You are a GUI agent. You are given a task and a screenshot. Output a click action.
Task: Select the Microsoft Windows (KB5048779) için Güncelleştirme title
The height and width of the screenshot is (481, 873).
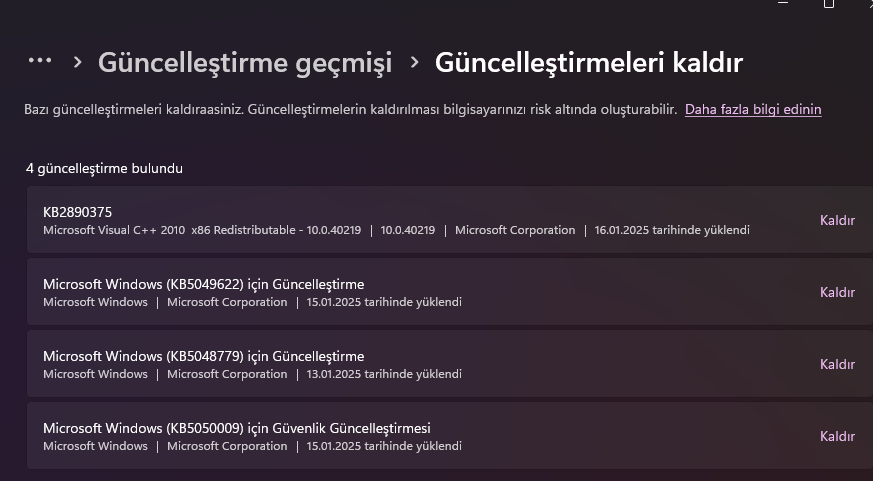[x=203, y=356]
